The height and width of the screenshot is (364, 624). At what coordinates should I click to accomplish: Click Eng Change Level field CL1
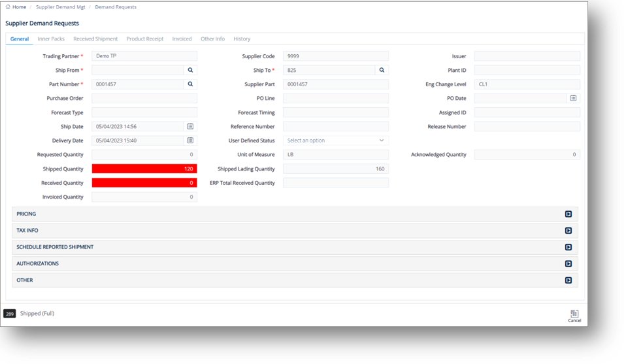pyautogui.click(x=527, y=84)
